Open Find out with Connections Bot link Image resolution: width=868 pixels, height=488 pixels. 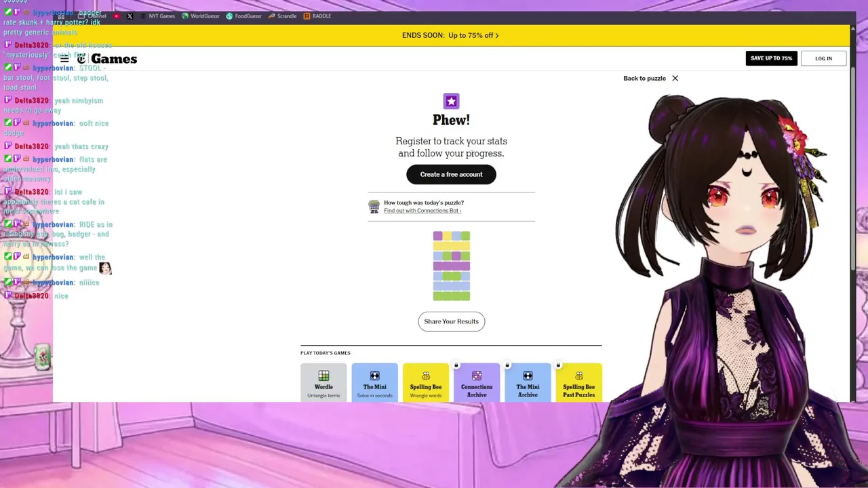(422, 211)
